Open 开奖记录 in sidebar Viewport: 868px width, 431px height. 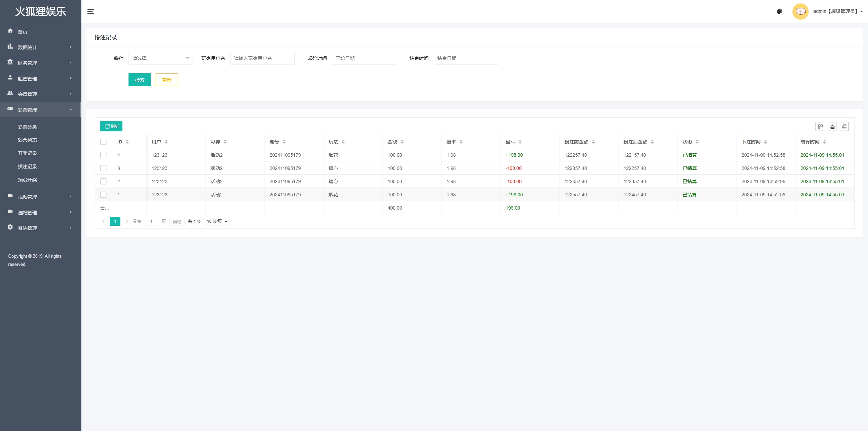[x=27, y=153]
